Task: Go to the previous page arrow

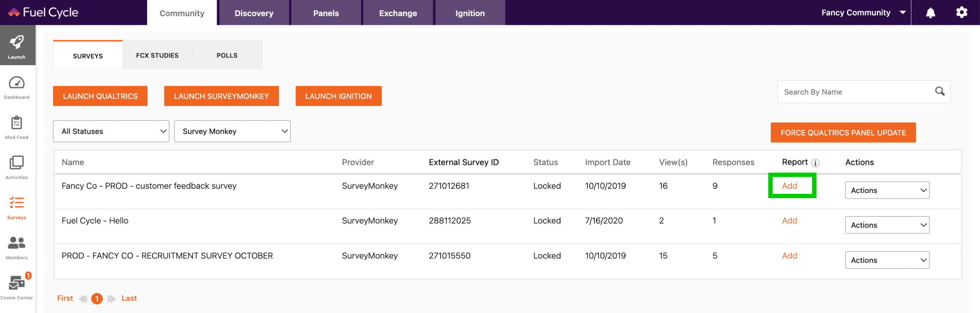Action: 83,298
